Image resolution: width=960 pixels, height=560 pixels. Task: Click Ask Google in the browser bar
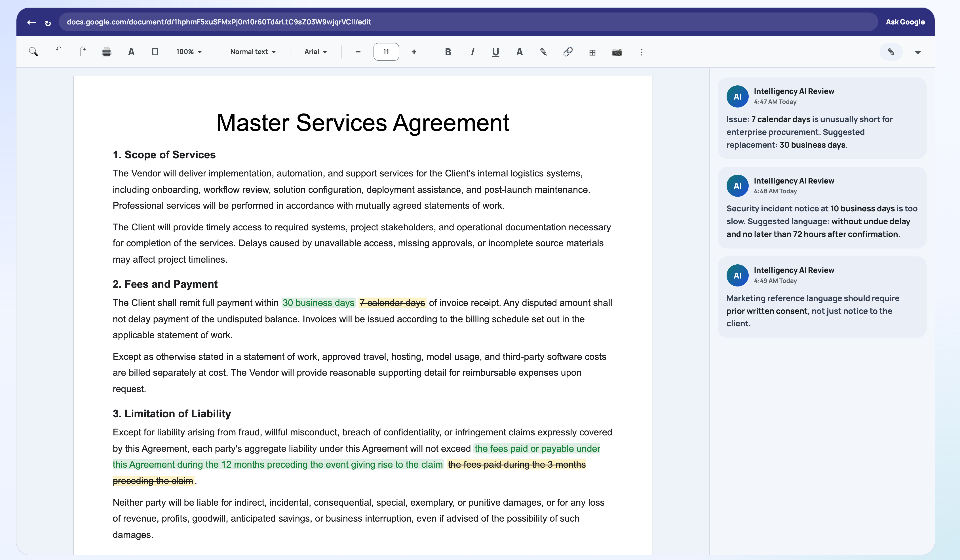pyautogui.click(x=905, y=22)
